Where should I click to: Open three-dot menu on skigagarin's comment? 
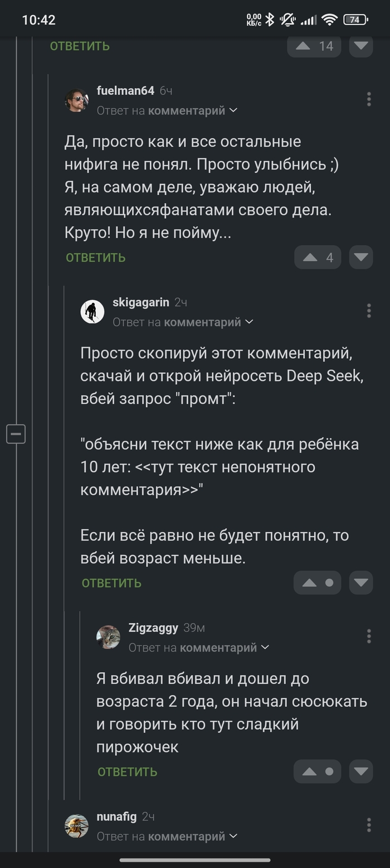[x=369, y=311]
